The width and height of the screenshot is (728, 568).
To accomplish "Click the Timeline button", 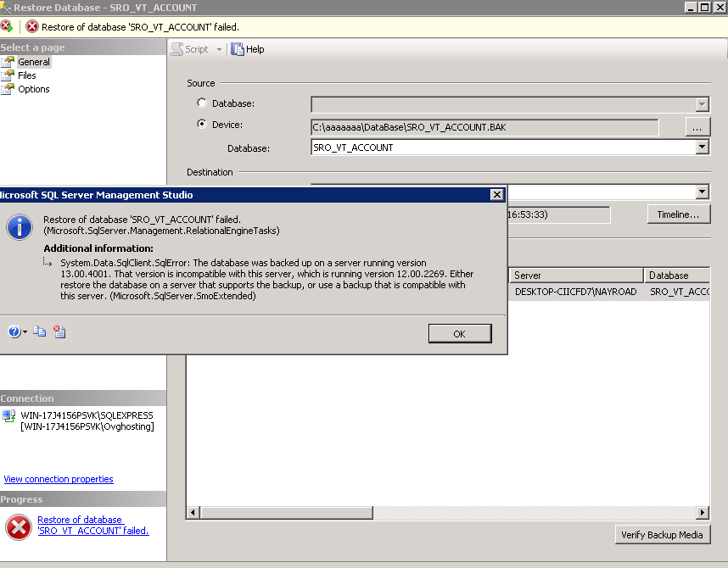I will (x=678, y=214).
